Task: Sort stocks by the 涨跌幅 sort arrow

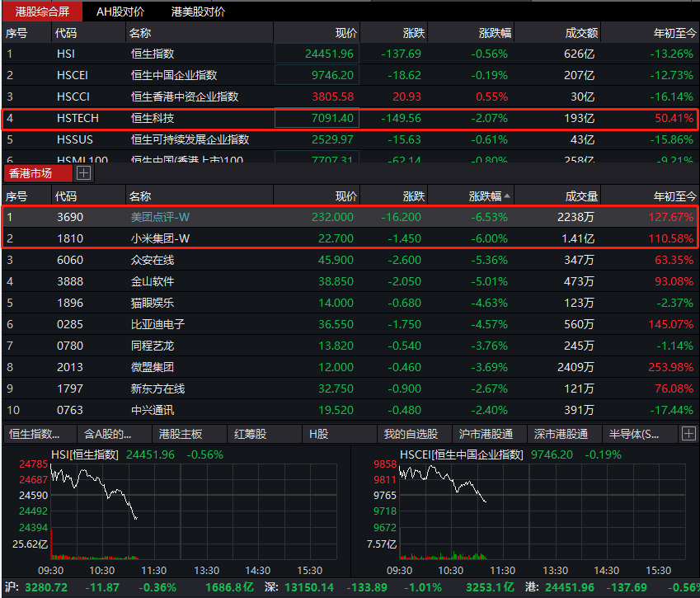Action: [x=507, y=196]
